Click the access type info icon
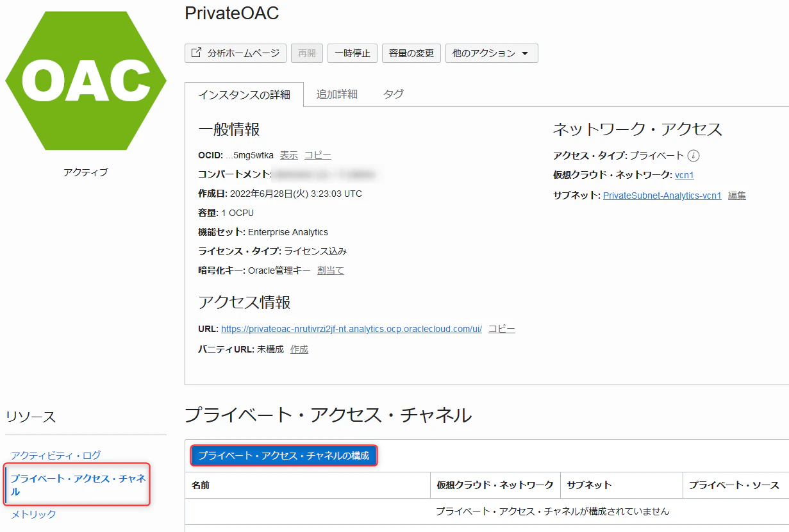The image size is (789, 532). pyautogui.click(x=693, y=156)
